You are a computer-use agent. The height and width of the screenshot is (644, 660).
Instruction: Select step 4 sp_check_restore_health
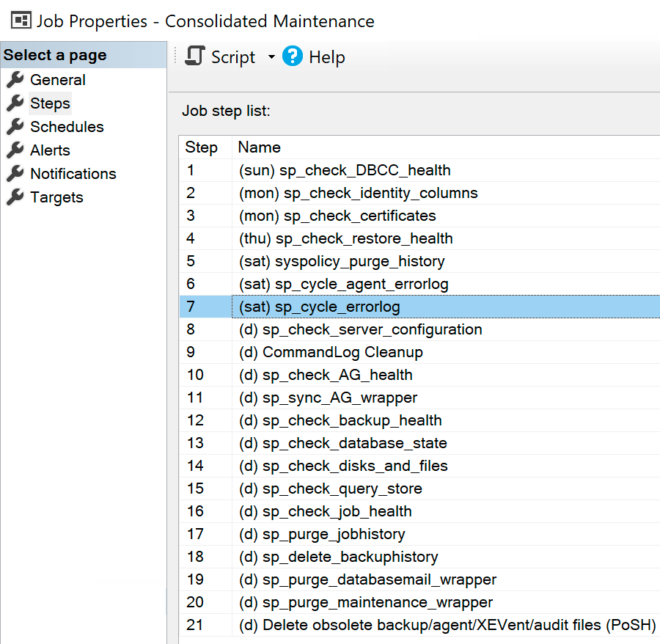pos(419,238)
